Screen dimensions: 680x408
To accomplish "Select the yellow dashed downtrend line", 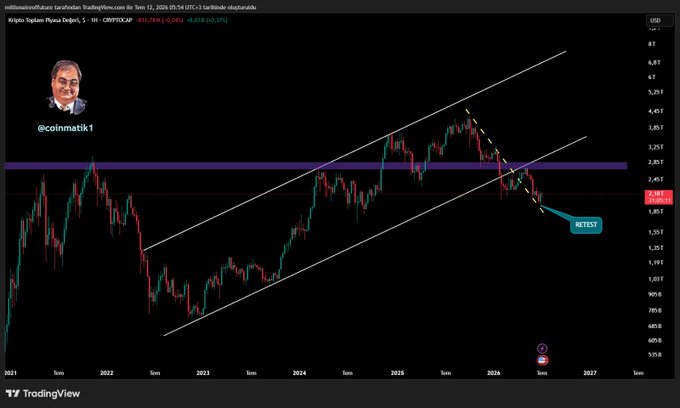I will click(x=503, y=160).
